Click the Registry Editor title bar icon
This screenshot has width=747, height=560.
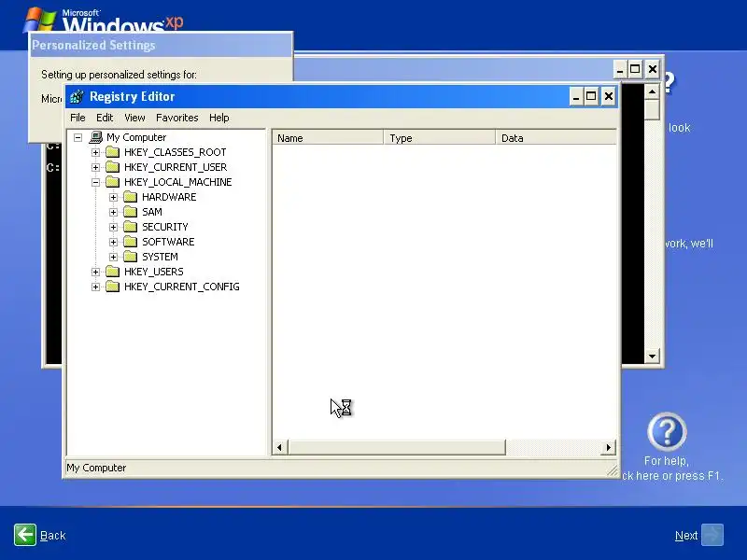click(x=77, y=97)
